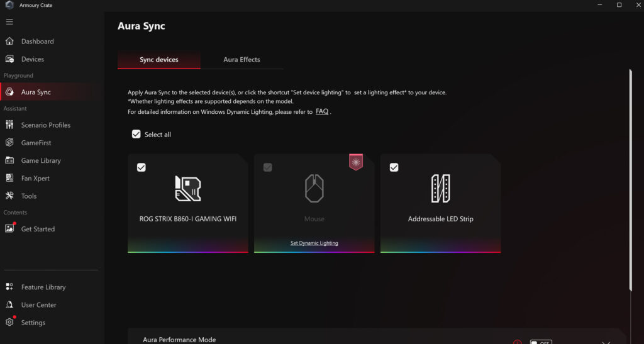Viewport: 644px width, 344px height.
Task: Click the Aura Sync page heading
Action: (142, 26)
